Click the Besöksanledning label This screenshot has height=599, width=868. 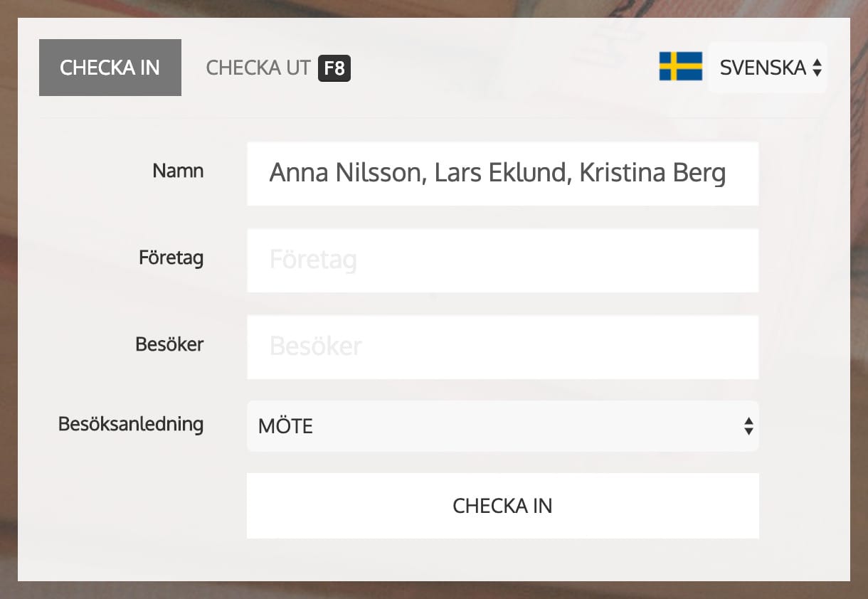point(131,424)
